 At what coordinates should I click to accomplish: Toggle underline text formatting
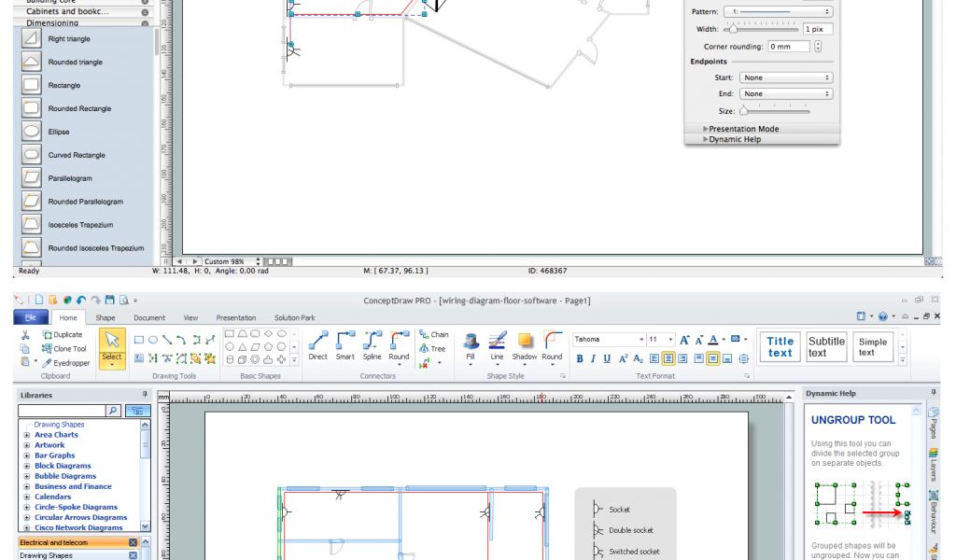tap(606, 358)
